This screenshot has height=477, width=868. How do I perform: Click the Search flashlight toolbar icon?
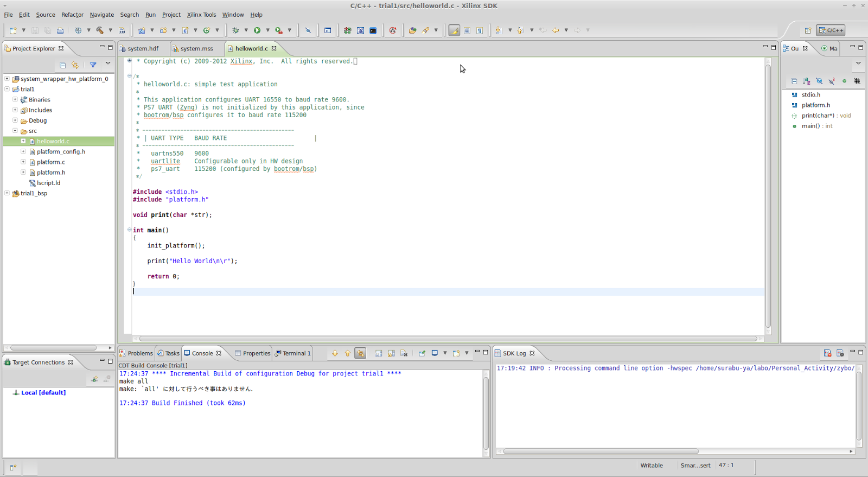click(425, 30)
